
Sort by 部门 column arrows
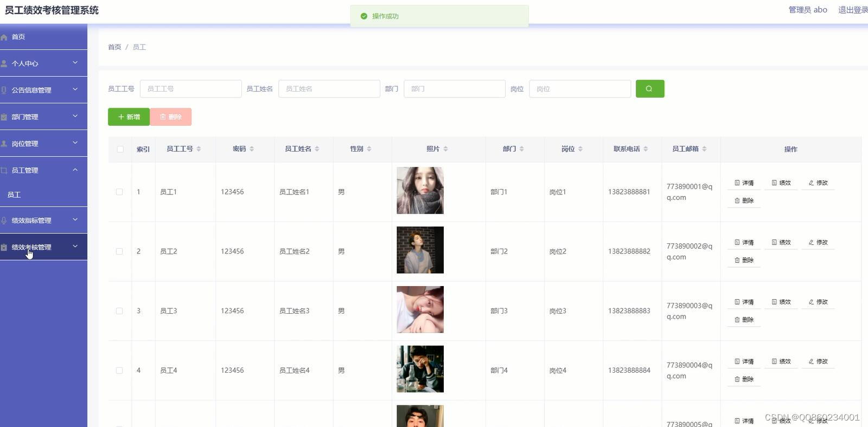(521, 149)
